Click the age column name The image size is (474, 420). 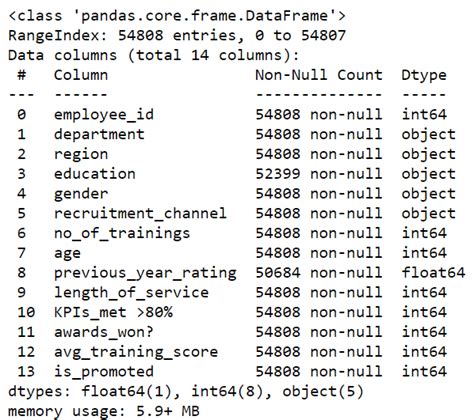click(67, 253)
